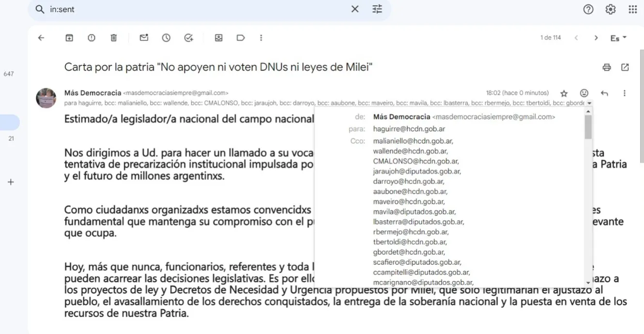Snooze this email with the clock icon
The width and height of the screenshot is (644, 334).
(166, 38)
